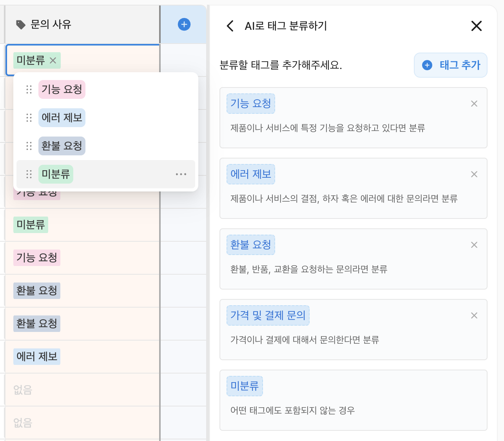Viewport: 504px width, 441px height.
Task: Click the blue plus add-column icon
Action: 184,24
